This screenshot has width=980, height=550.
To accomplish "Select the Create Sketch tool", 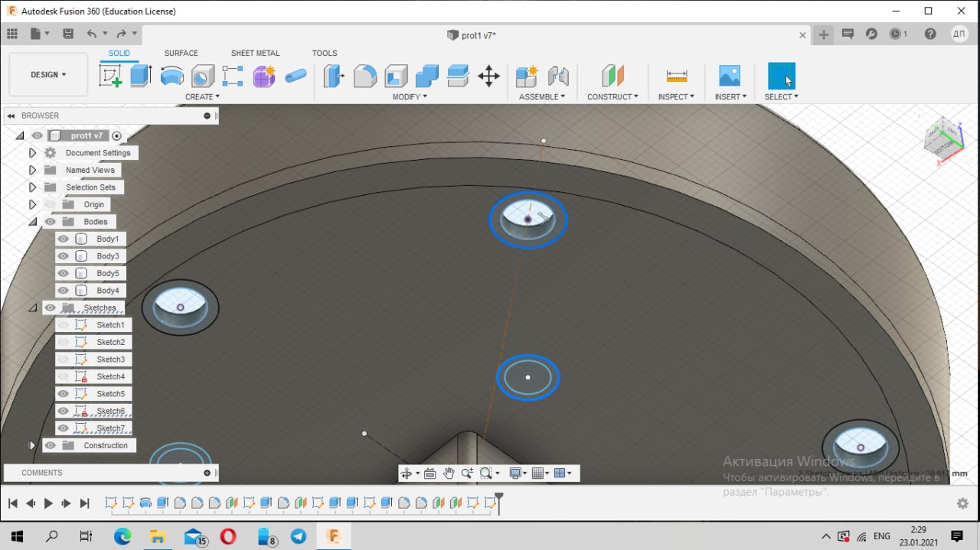I will click(111, 76).
